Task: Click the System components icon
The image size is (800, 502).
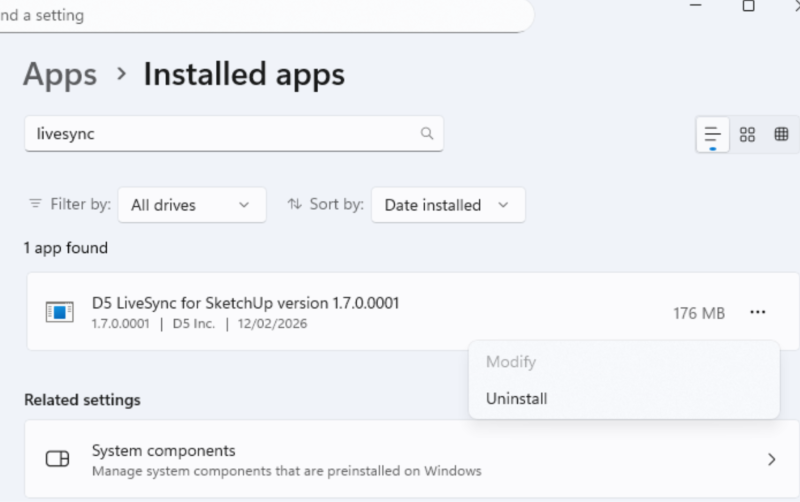Action: pyautogui.click(x=58, y=459)
